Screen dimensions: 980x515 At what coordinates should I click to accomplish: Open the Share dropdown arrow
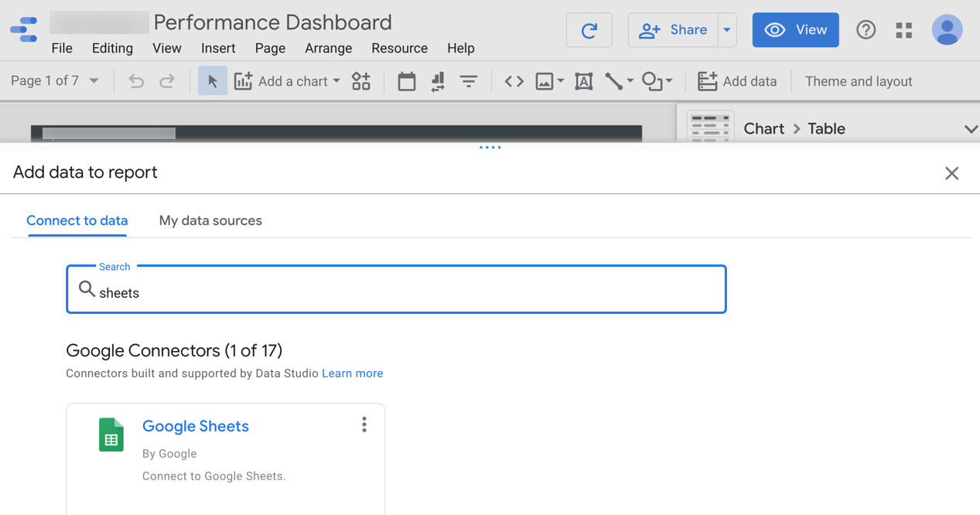pyautogui.click(x=727, y=30)
